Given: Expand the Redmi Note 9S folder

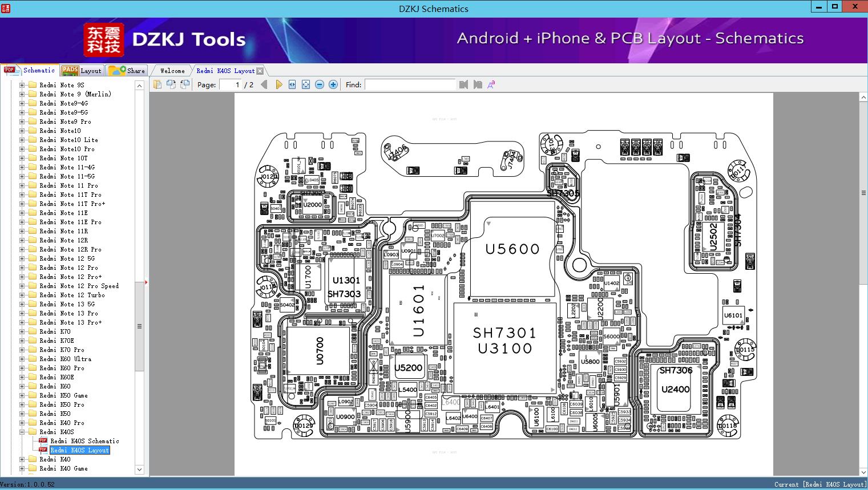Looking at the screenshot, I should [22, 85].
